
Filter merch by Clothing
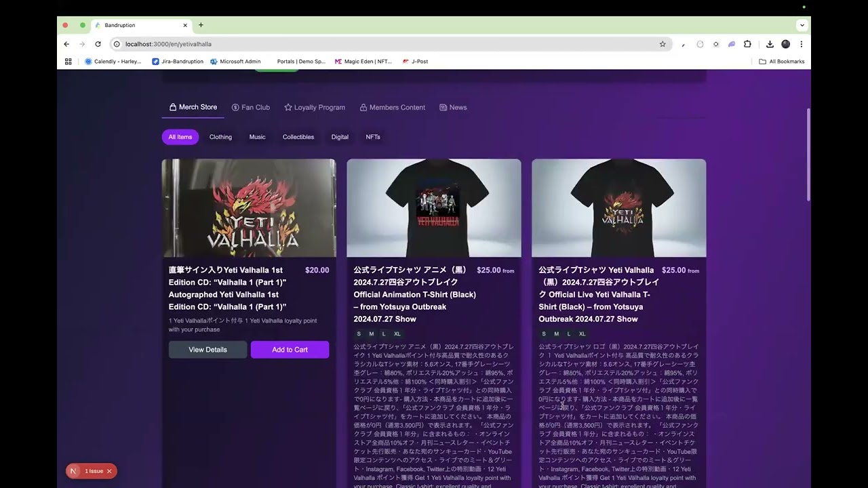[x=220, y=137]
